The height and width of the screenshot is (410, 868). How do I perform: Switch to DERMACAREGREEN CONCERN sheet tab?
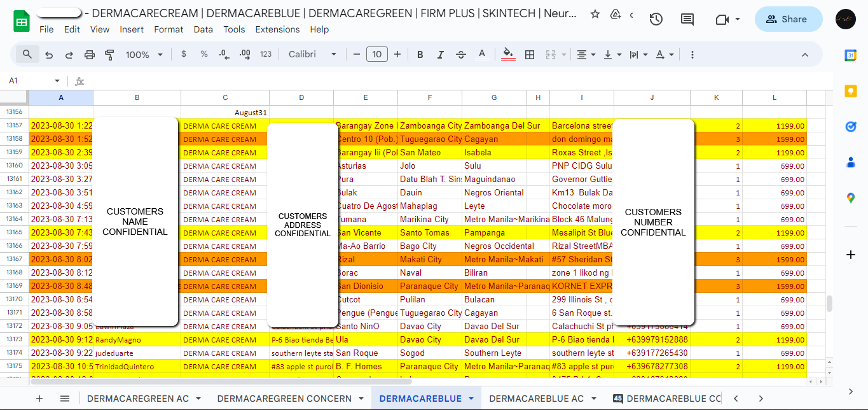284,399
